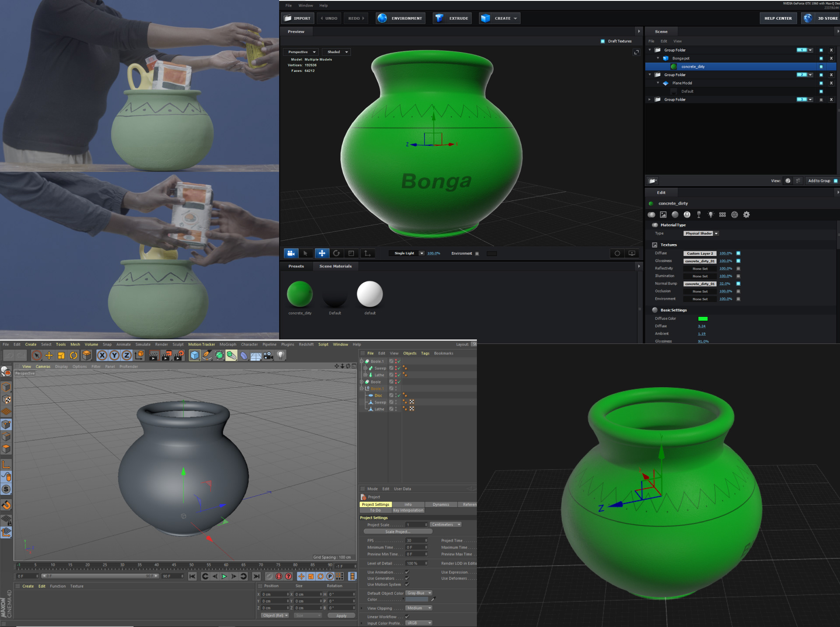Click the IMPORT button
Image resolution: width=840 pixels, height=627 pixels.
coord(297,18)
